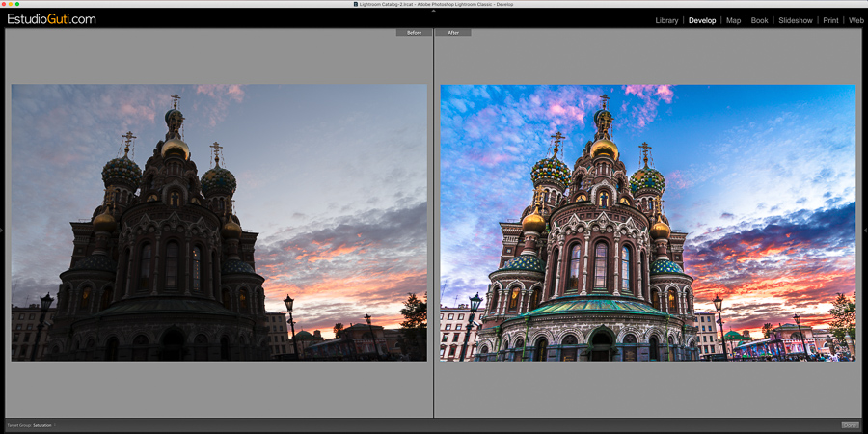Open the Map module
This screenshot has width=868, height=434.
pyautogui.click(x=733, y=20)
